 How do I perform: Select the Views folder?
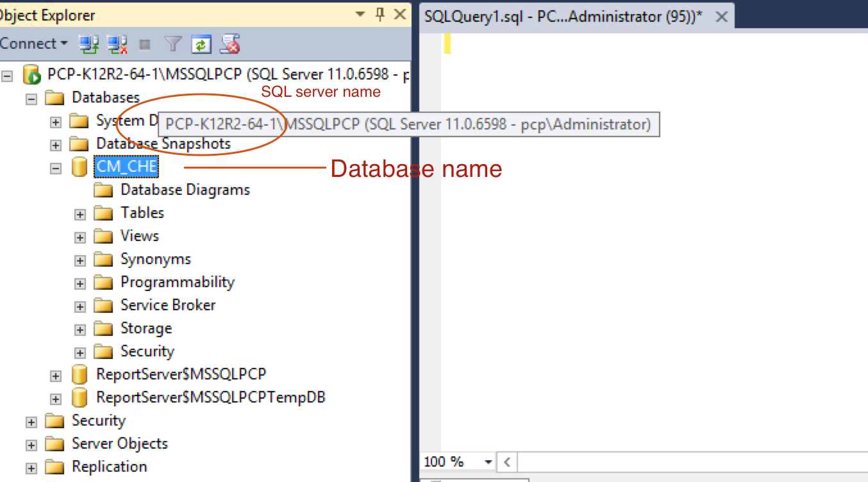141,236
